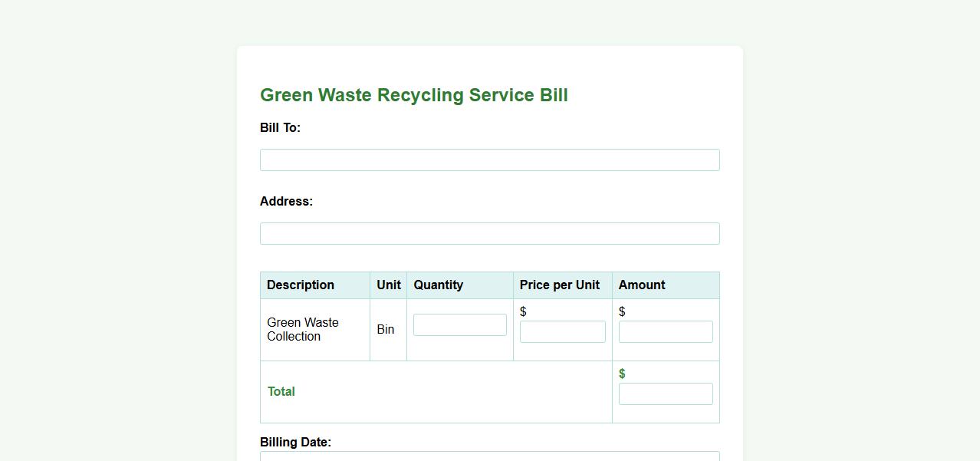Click the Green Waste Recycling Service Bill heading
Image resolution: width=980 pixels, height=461 pixels.
coord(413,95)
